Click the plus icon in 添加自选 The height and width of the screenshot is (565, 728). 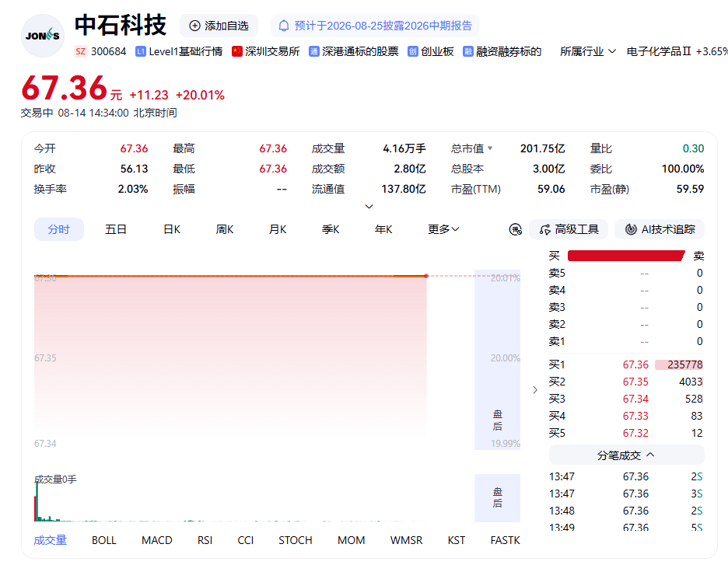click(x=195, y=26)
